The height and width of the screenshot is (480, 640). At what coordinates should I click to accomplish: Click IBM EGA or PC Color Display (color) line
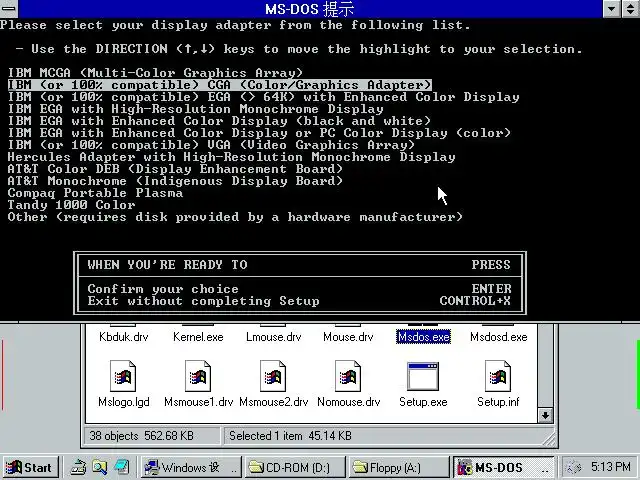tap(259, 133)
